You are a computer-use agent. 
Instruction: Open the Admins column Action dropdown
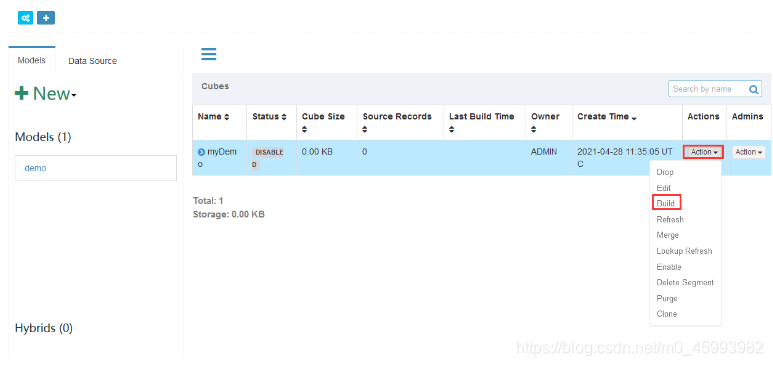point(749,152)
